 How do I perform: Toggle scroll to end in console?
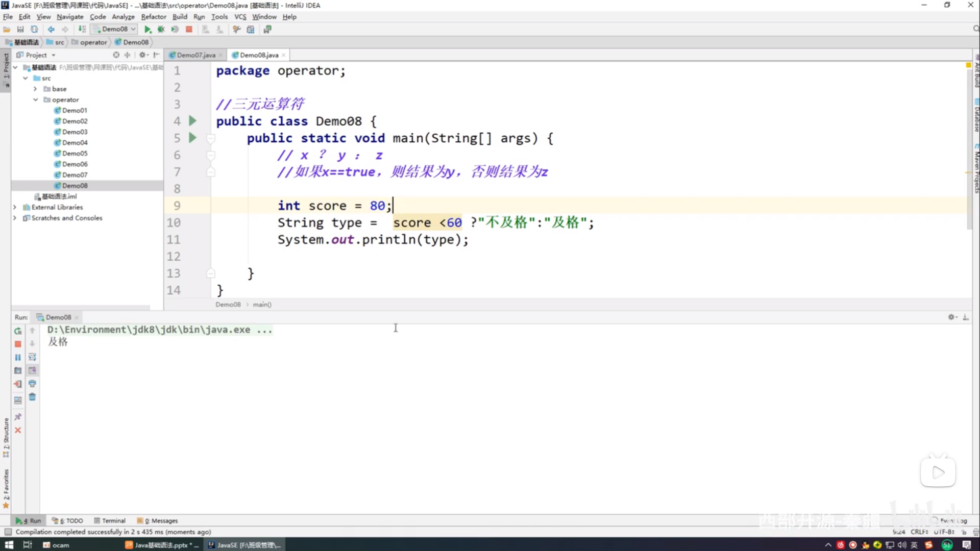[32, 370]
